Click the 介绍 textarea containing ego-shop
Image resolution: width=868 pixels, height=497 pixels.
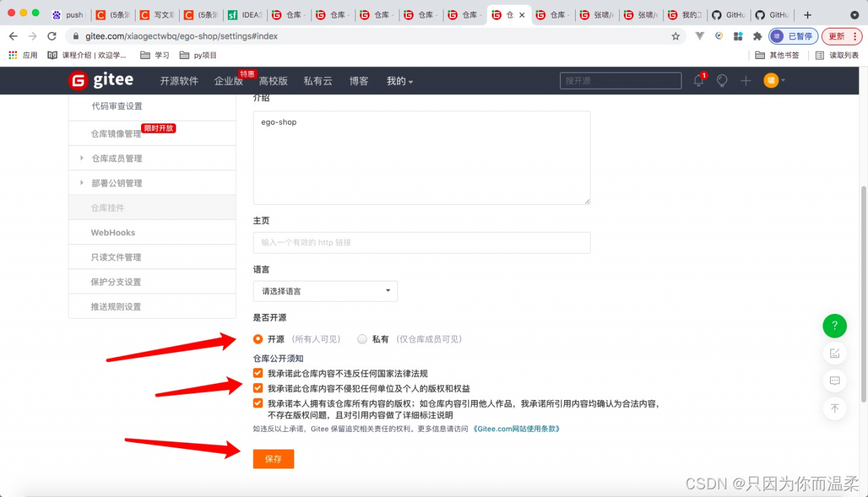422,158
